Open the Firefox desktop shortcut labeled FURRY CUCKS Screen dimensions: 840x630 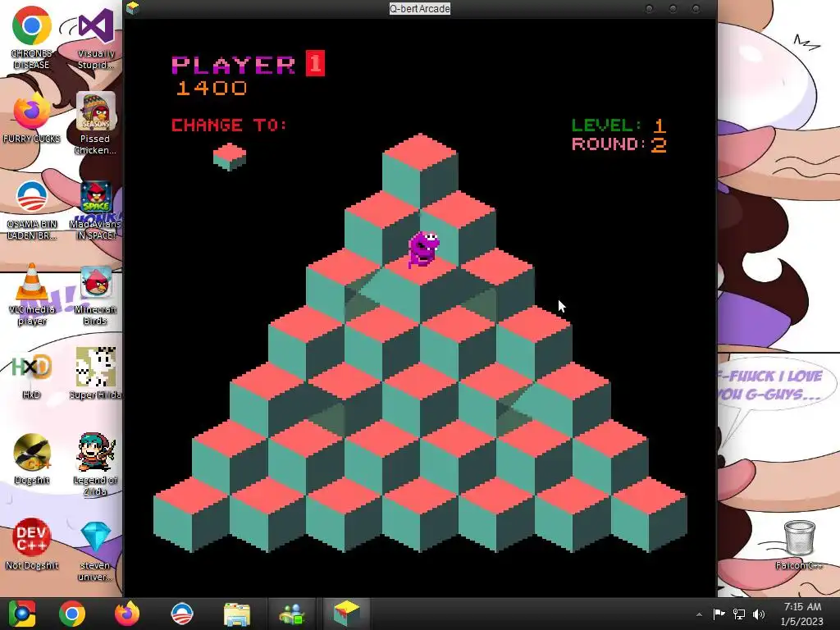(x=32, y=119)
